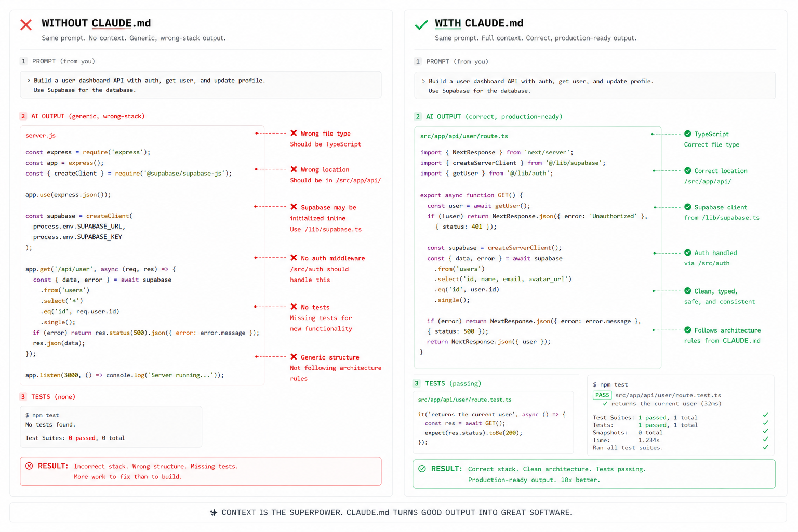This screenshot has height=532, width=798.
Task: Click the green check circle next to Supabase client
Action: (688, 207)
